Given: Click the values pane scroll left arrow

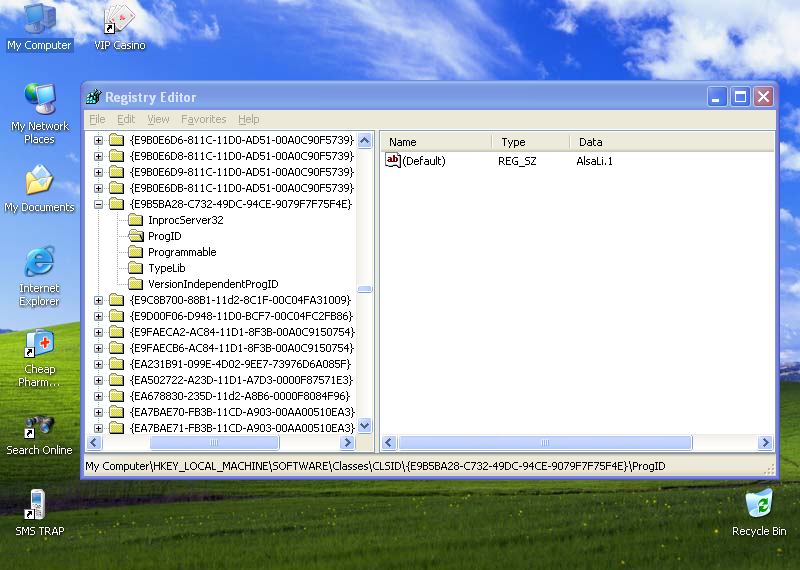Looking at the screenshot, I should 389,442.
